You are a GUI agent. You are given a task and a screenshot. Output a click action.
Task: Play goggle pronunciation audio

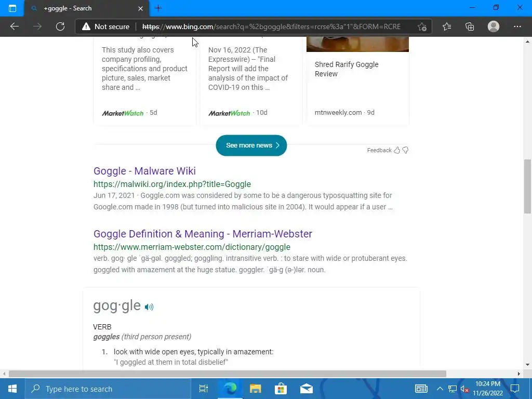click(x=149, y=307)
